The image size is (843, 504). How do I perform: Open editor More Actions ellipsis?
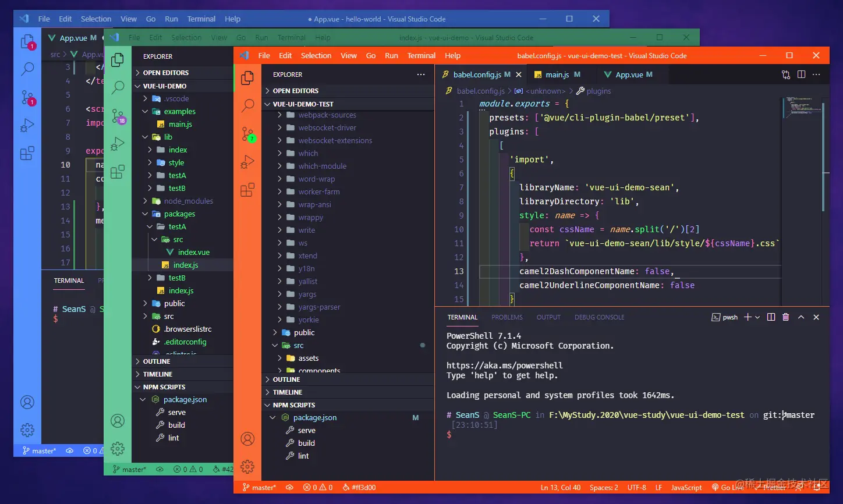click(816, 74)
